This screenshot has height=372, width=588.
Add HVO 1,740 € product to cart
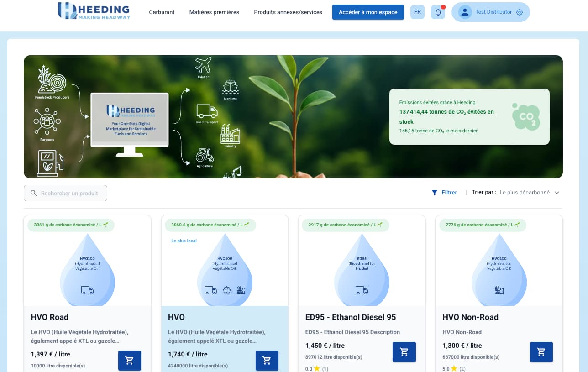(267, 361)
